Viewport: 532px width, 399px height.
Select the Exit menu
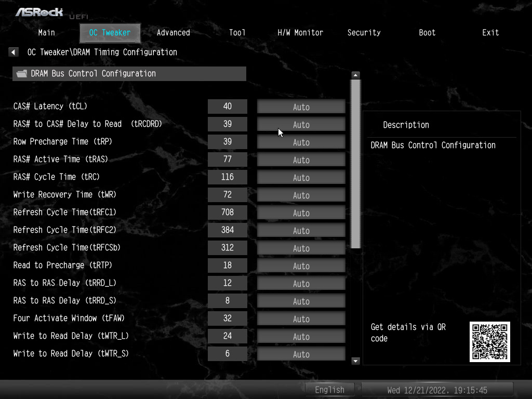coord(490,33)
